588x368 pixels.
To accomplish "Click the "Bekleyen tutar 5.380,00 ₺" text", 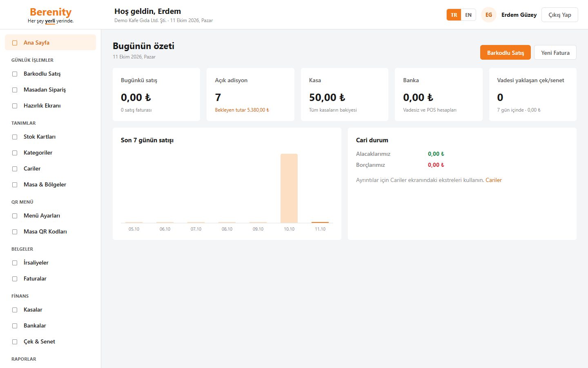I will pyautogui.click(x=242, y=110).
